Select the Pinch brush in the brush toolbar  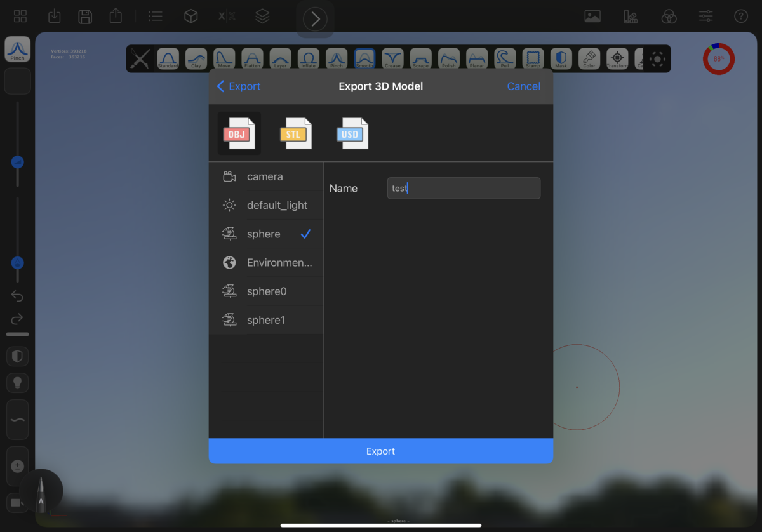337,58
